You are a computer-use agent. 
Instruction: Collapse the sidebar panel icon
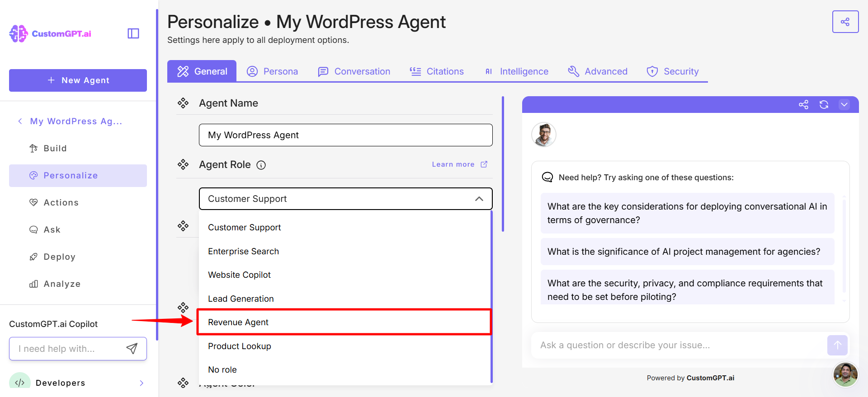(x=133, y=33)
